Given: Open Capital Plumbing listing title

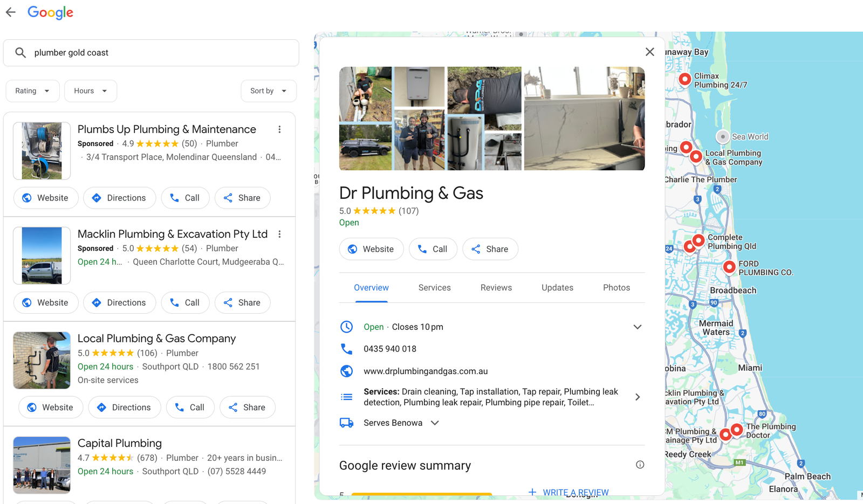Looking at the screenshot, I should 120,443.
